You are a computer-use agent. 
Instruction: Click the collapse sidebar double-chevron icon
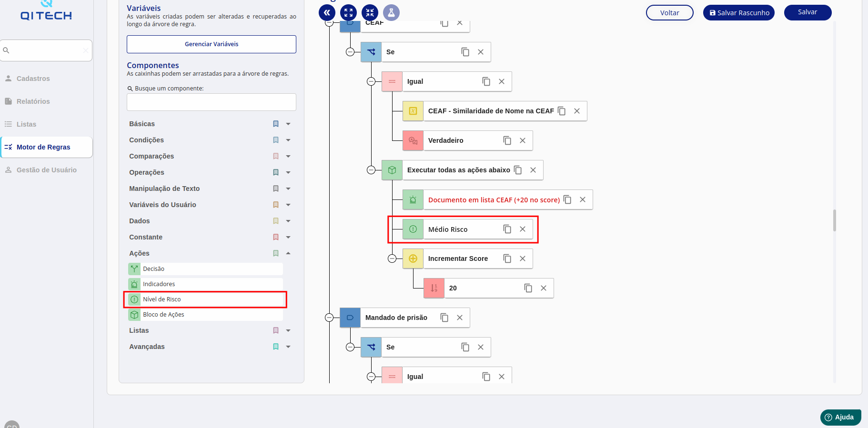(327, 13)
